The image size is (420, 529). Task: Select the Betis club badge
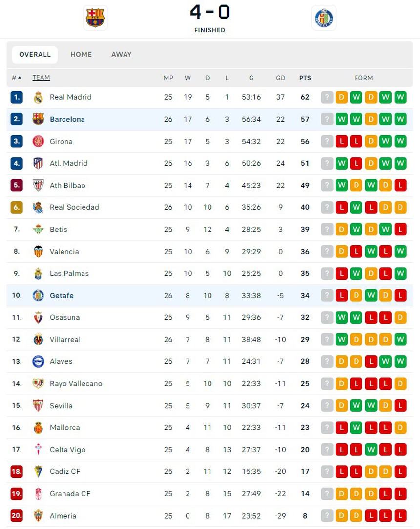[38, 229]
